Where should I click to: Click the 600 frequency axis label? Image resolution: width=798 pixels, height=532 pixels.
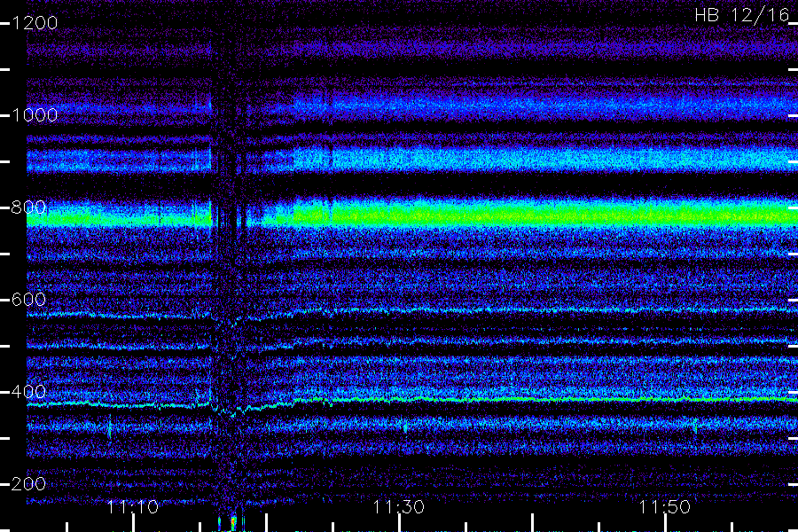tap(28, 300)
